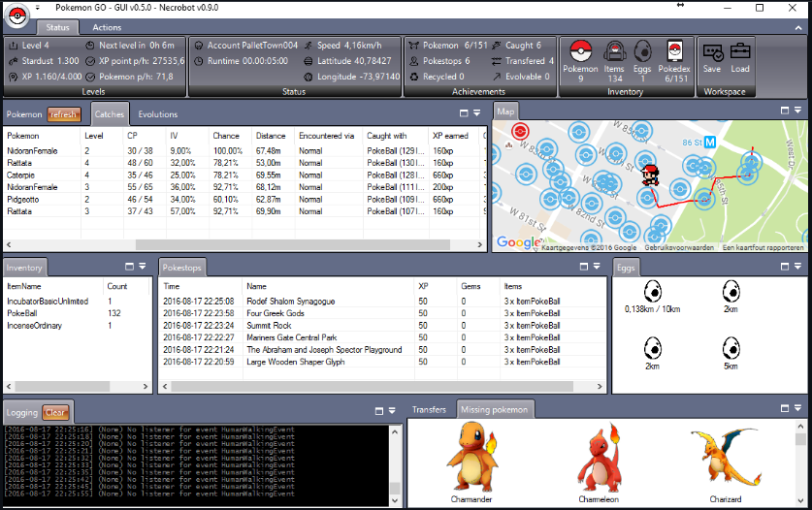Select the Charmander missing pokemon image
Screen dimensions: 812x510
472,457
